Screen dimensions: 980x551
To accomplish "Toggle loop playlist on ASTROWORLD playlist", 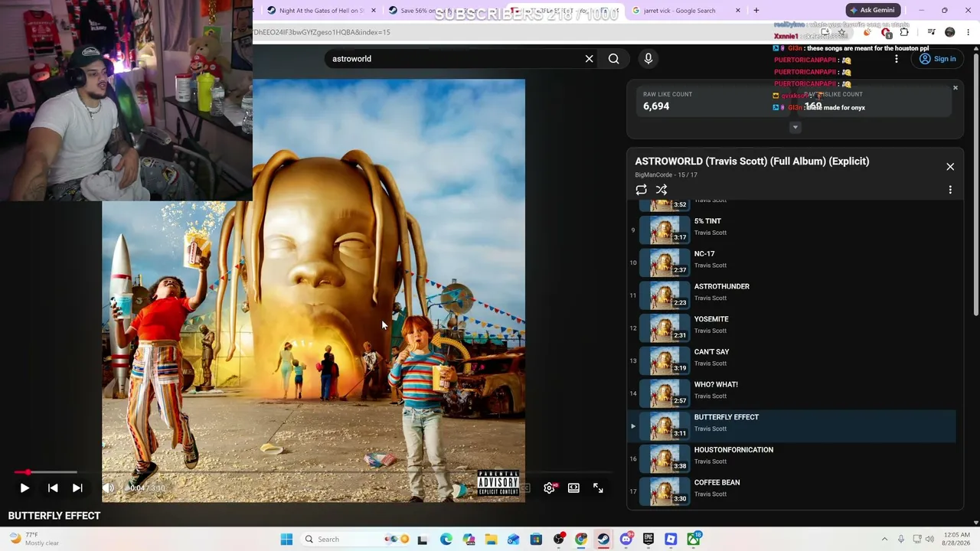I will 641,190.
